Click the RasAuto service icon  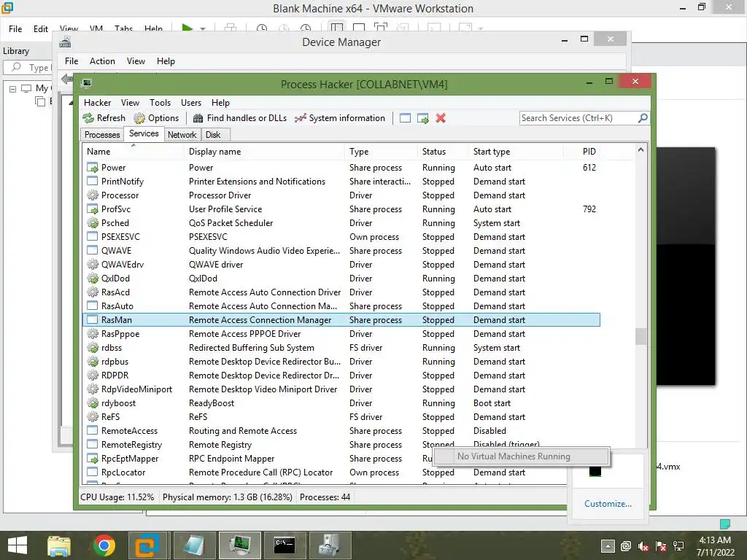pos(93,306)
